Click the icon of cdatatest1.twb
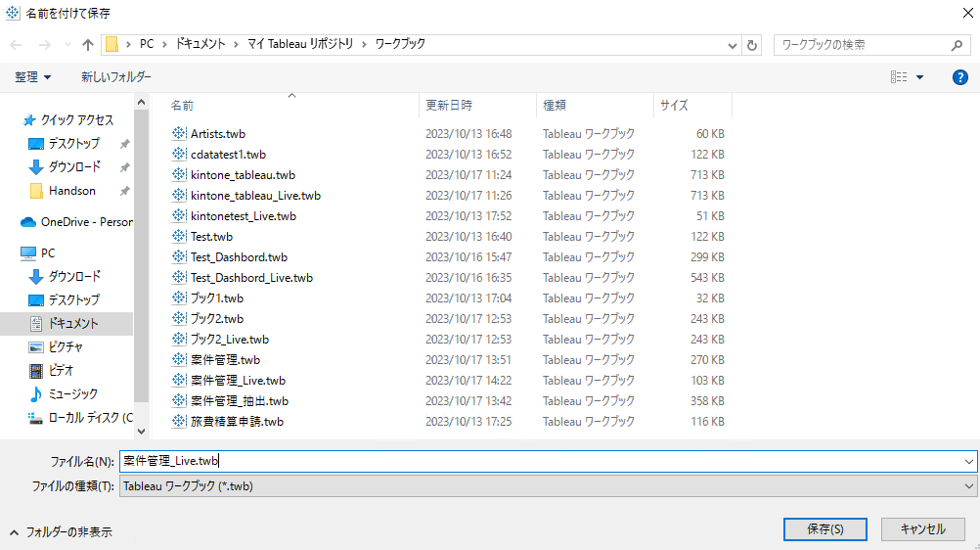This screenshot has height=550, width=980. point(179,154)
